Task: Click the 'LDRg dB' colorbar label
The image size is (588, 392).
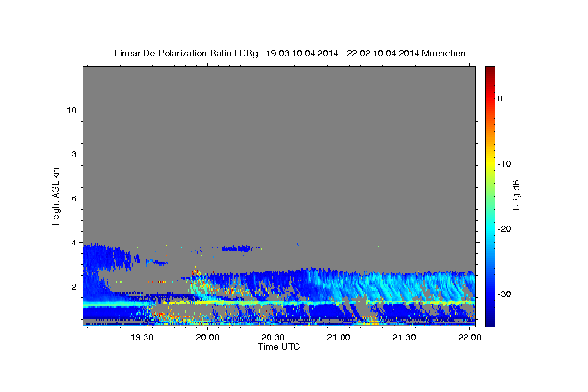Action: 515,196
